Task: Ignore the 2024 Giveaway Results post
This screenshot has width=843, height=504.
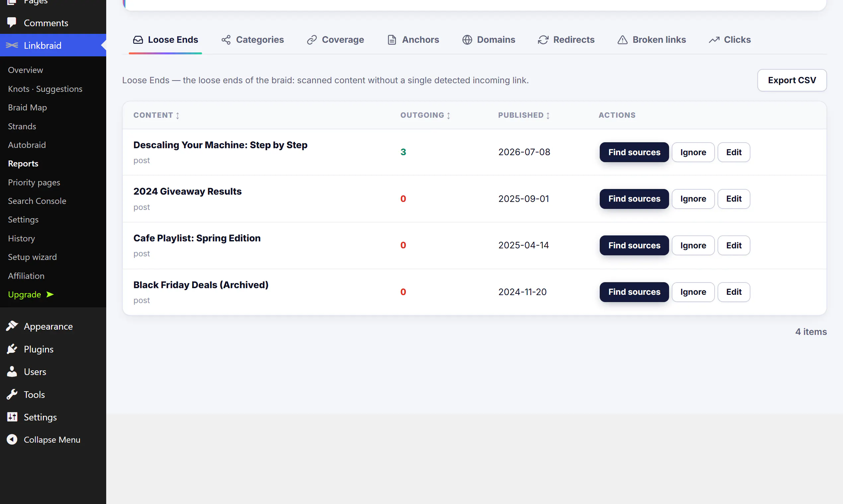Action: point(693,199)
